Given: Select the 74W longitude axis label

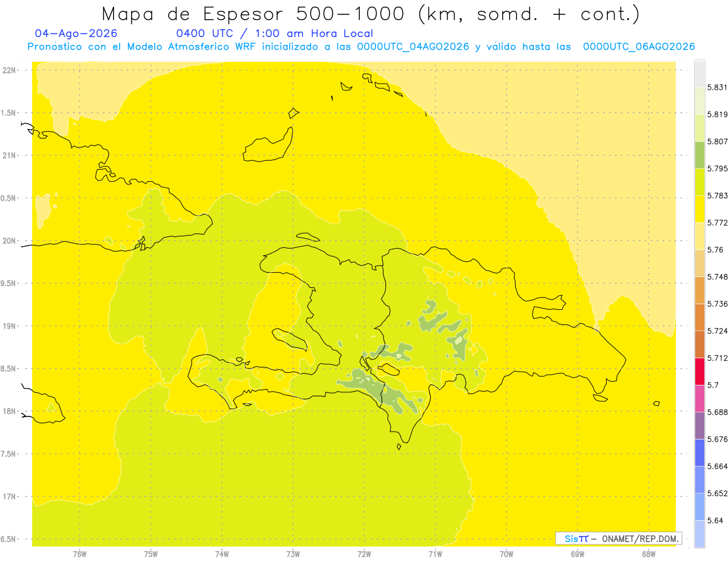Looking at the screenshot, I should 222,554.
